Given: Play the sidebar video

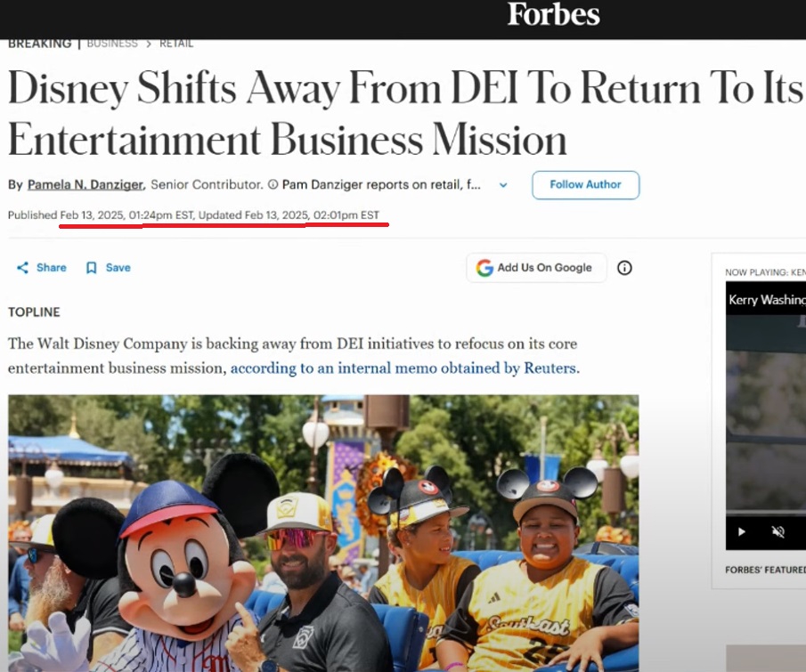Looking at the screenshot, I should click(x=741, y=531).
